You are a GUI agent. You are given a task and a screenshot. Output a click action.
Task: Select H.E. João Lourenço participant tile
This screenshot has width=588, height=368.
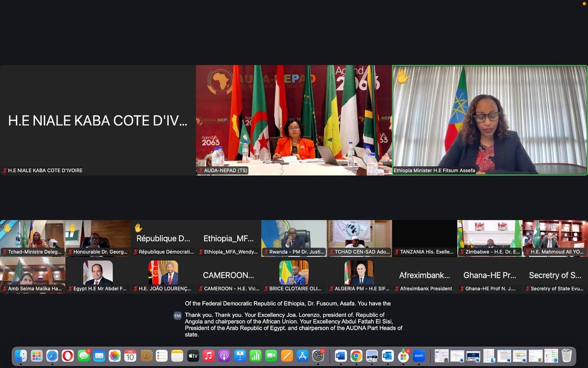pyautogui.click(x=163, y=275)
